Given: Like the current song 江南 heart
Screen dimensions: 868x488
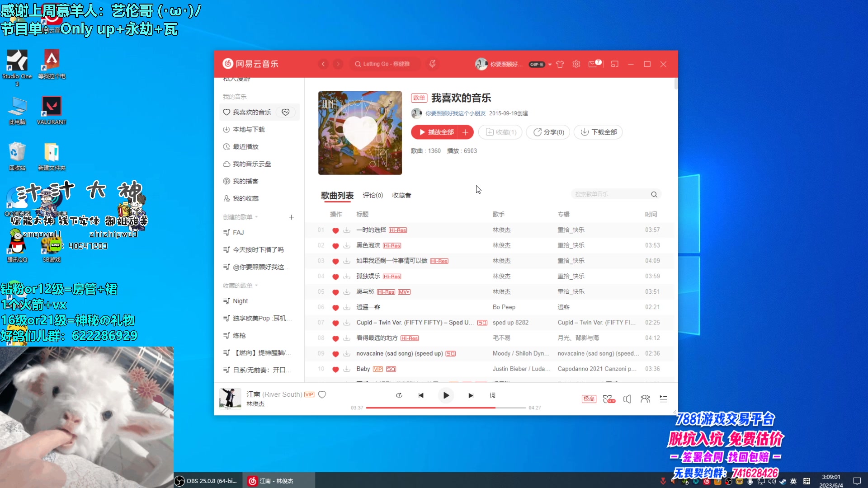Looking at the screenshot, I should [x=322, y=395].
